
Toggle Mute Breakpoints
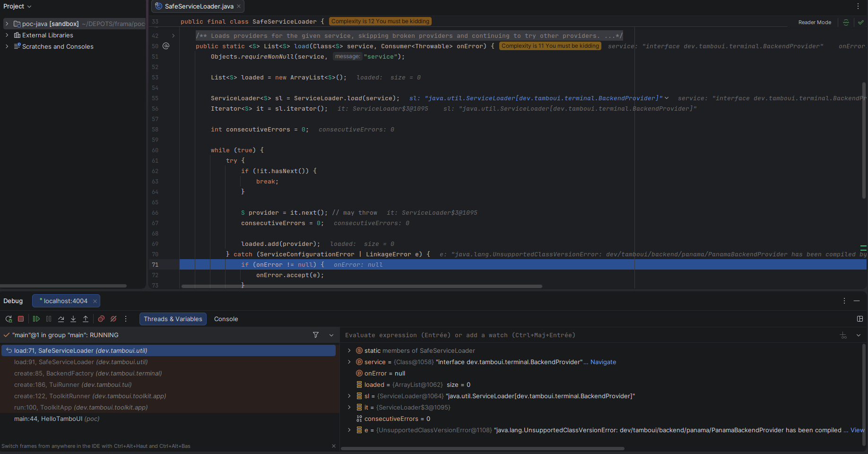pyautogui.click(x=113, y=319)
